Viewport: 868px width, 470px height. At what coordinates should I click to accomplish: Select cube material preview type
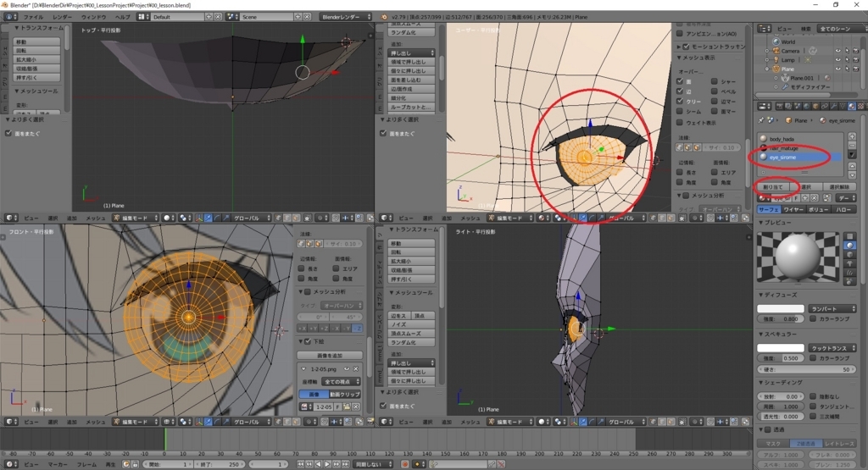pyautogui.click(x=849, y=254)
